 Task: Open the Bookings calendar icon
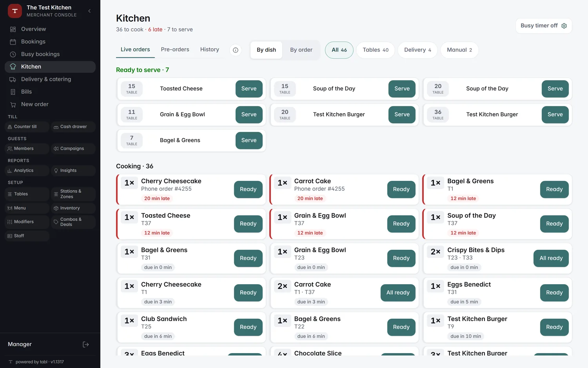[13, 42]
